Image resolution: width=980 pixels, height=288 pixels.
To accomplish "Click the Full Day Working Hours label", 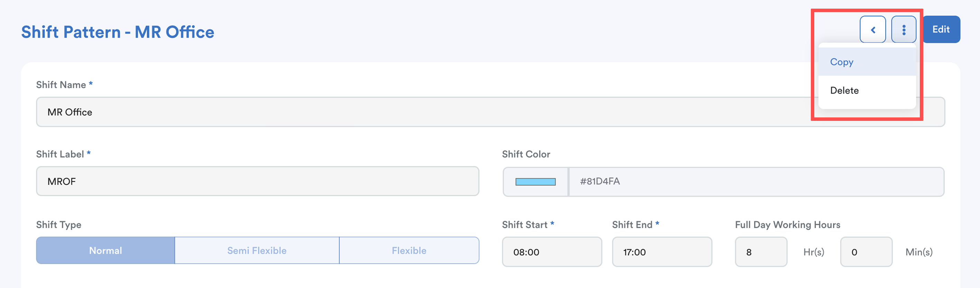I will pyautogui.click(x=787, y=224).
